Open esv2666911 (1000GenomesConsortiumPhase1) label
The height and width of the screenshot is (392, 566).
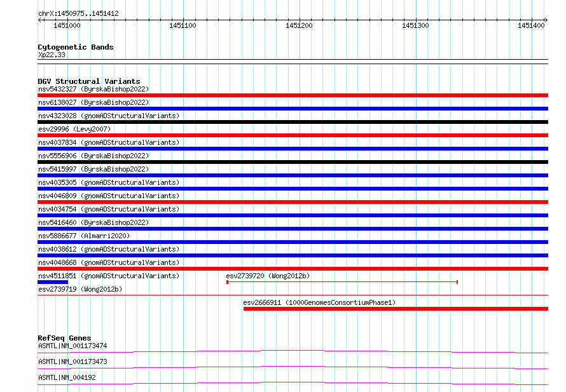tap(319, 302)
